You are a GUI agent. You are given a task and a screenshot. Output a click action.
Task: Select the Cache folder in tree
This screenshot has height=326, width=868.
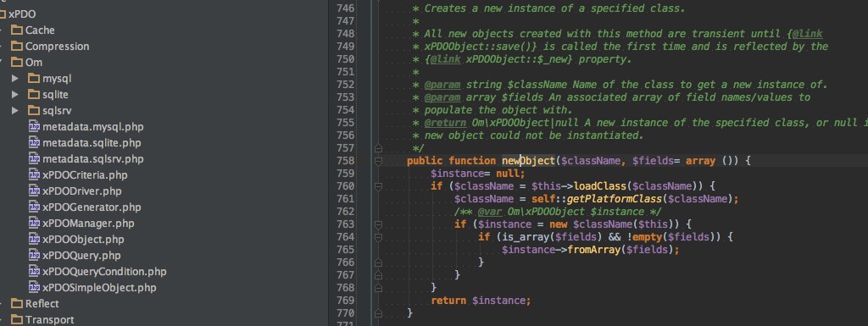(x=40, y=30)
